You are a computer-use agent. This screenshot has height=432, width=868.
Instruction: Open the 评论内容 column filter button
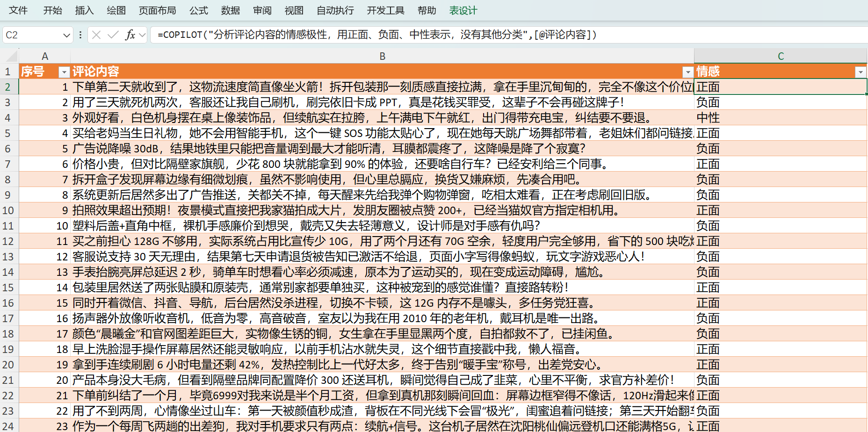[x=687, y=72]
